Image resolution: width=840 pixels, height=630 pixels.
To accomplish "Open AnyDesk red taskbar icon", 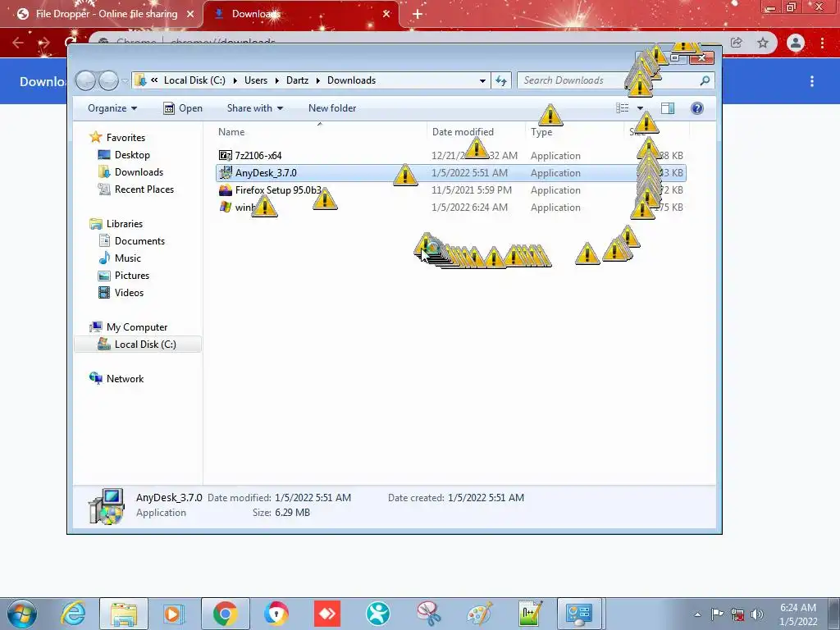I will [x=326, y=614].
